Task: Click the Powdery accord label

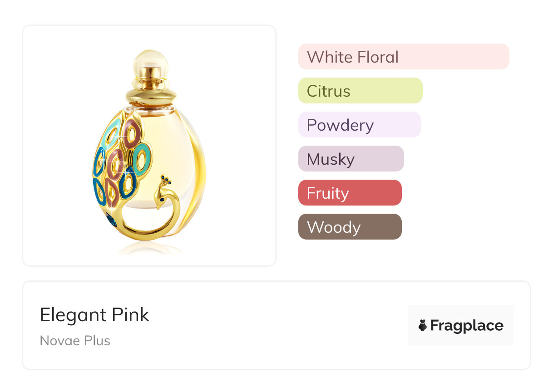Action: click(x=340, y=125)
